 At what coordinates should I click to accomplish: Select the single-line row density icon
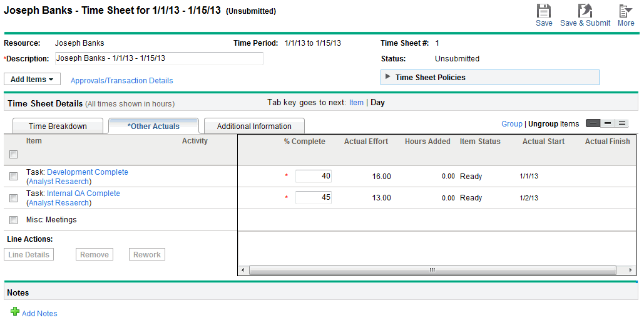point(592,124)
